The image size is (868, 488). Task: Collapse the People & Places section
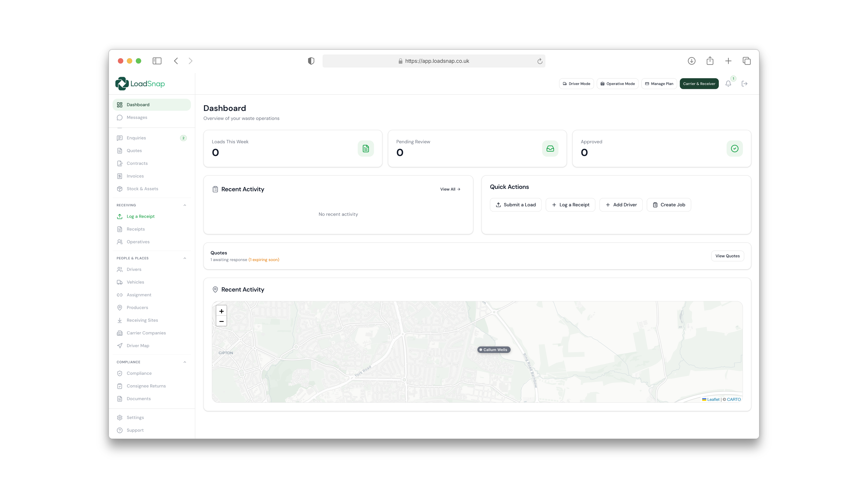tap(185, 258)
